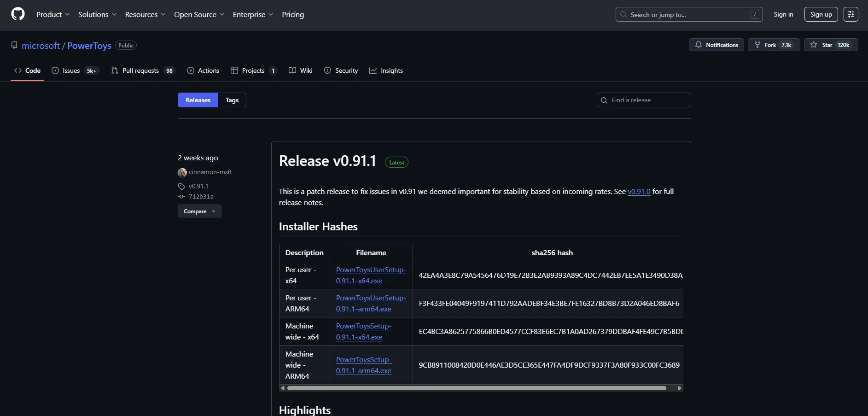Open the v0.91.1 tag link

(198, 186)
